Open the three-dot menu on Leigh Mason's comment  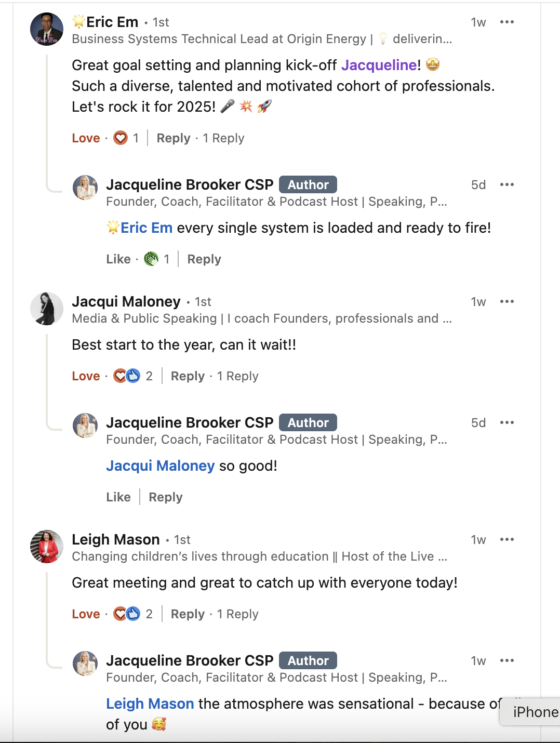coord(506,540)
